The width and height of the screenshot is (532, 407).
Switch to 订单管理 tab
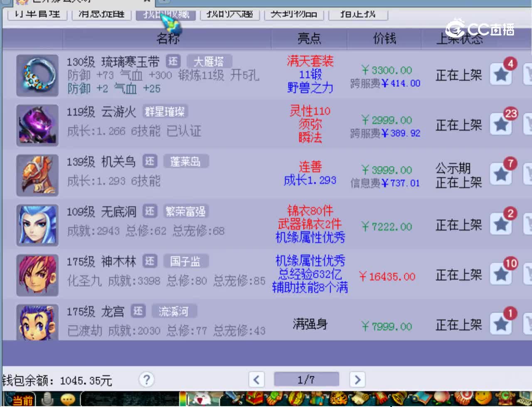pos(37,15)
